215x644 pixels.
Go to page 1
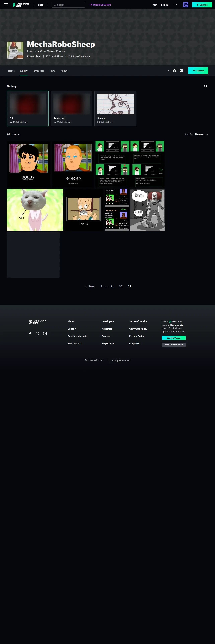click(102, 287)
